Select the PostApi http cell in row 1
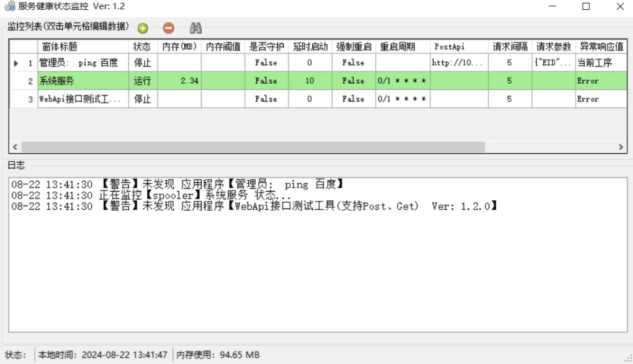This screenshot has height=364, width=633. pos(459,63)
